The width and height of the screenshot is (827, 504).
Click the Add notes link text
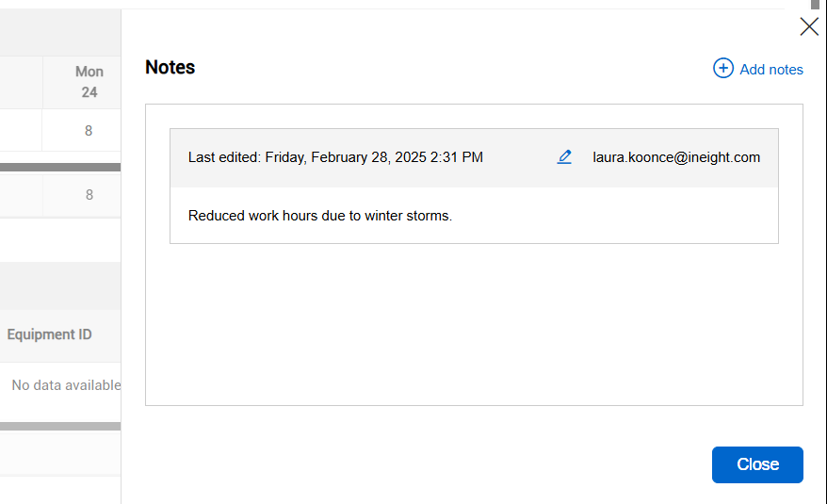[771, 69]
